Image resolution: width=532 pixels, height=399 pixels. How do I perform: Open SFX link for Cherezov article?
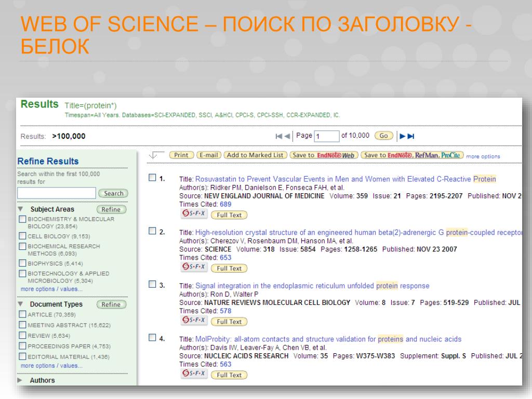tap(194, 267)
